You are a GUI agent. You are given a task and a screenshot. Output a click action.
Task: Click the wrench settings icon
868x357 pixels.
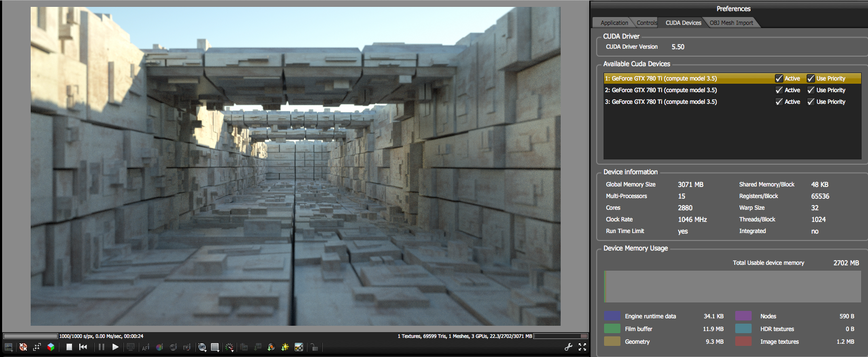coord(569,347)
